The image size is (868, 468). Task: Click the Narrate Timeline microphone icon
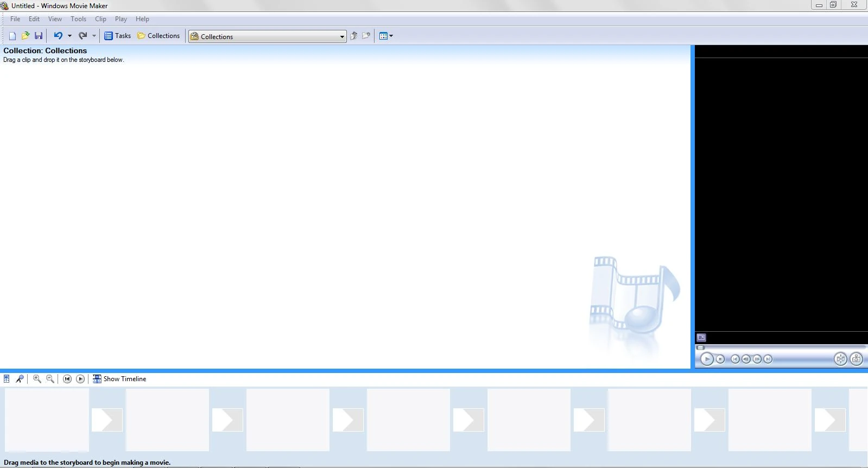(x=20, y=379)
